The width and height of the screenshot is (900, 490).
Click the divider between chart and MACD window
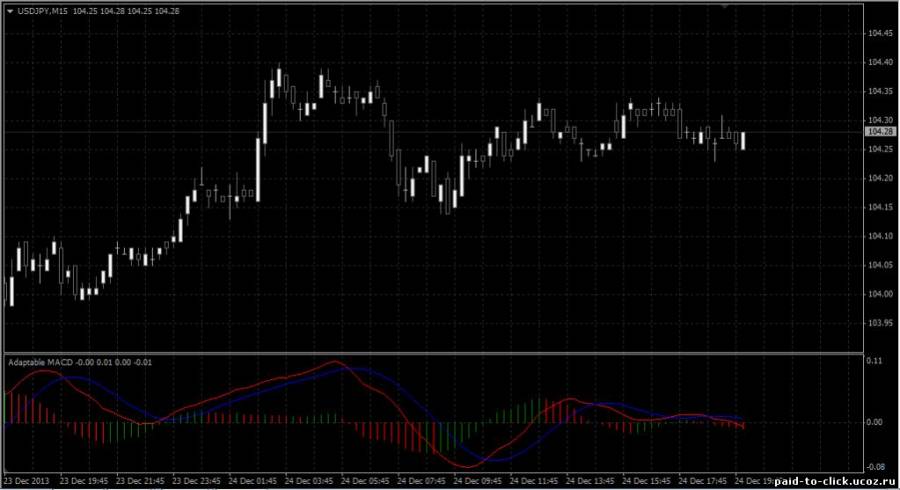[430, 352]
